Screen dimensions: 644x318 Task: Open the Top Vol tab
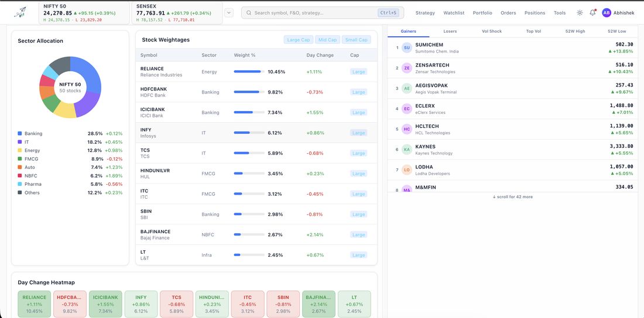pyautogui.click(x=533, y=31)
